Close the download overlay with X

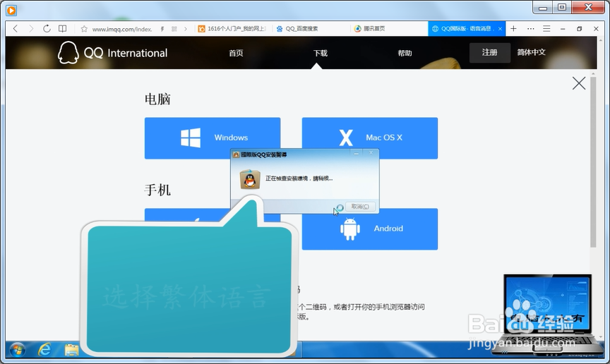pos(579,83)
